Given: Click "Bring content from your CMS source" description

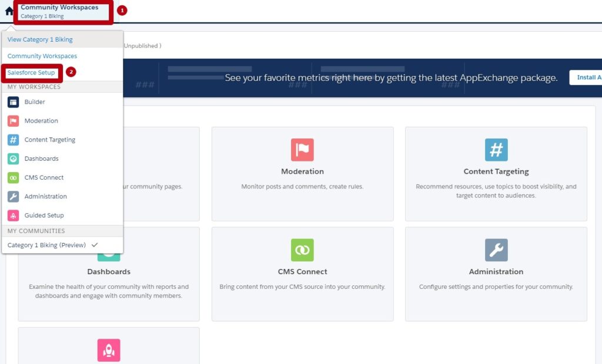Looking at the screenshot, I should (302, 287).
